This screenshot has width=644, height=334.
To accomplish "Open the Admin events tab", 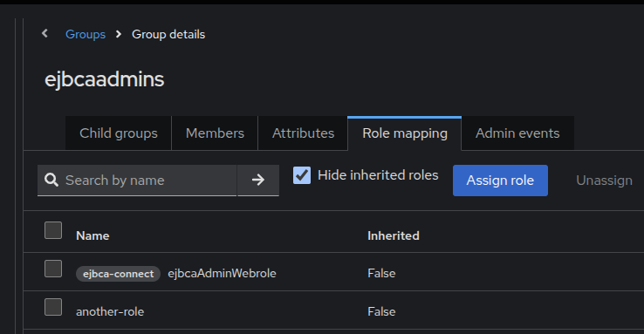I will click(517, 133).
